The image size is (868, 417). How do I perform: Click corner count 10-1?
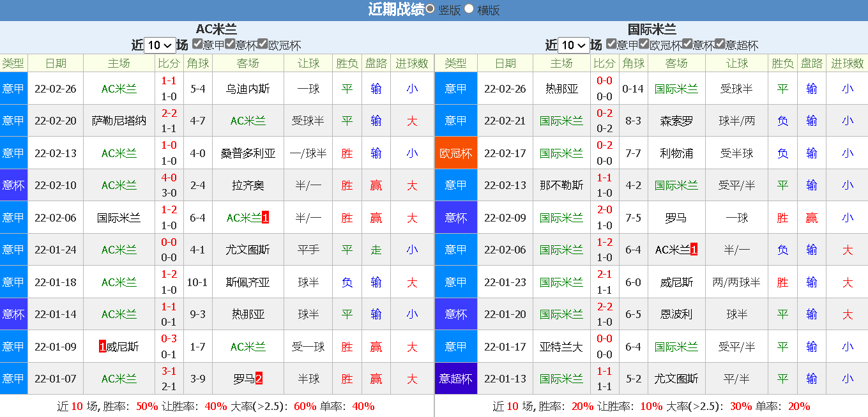[x=197, y=282]
